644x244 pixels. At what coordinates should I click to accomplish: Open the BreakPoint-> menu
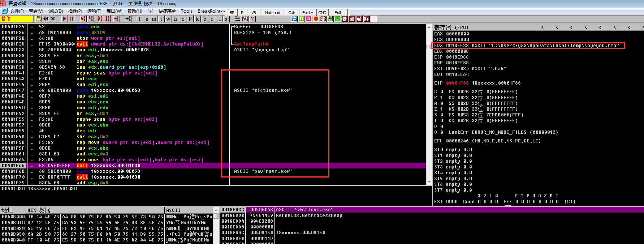pos(211,11)
